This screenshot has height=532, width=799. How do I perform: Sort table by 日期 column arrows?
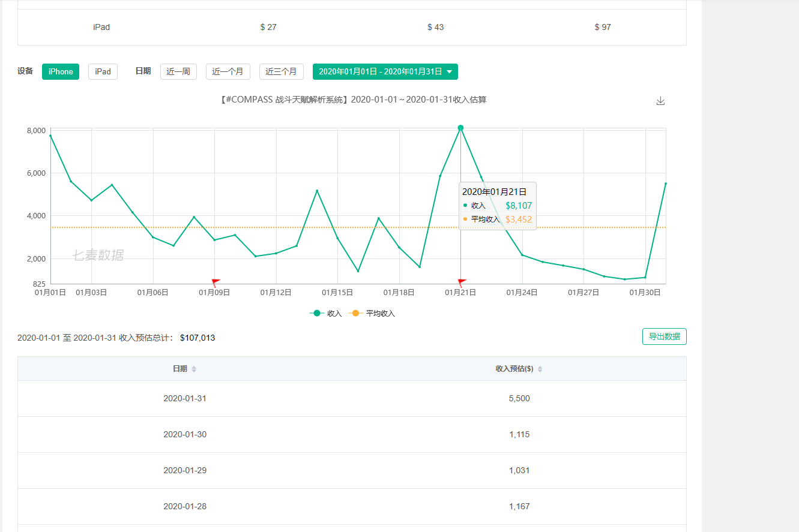coord(194,369)
